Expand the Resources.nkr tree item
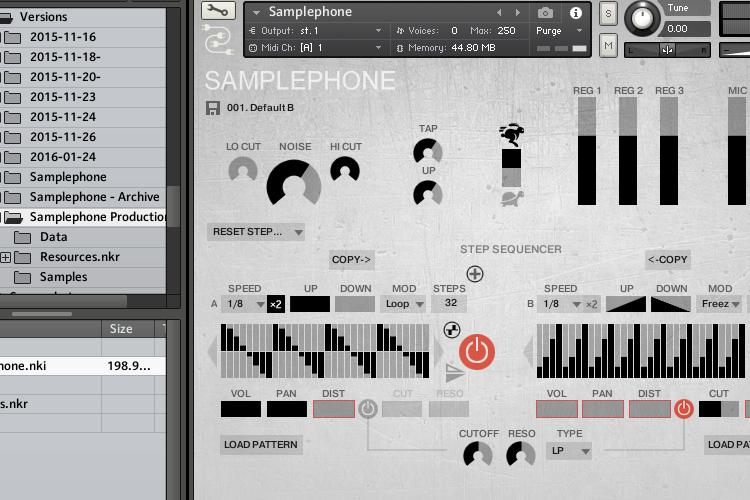 coord(6,257)
